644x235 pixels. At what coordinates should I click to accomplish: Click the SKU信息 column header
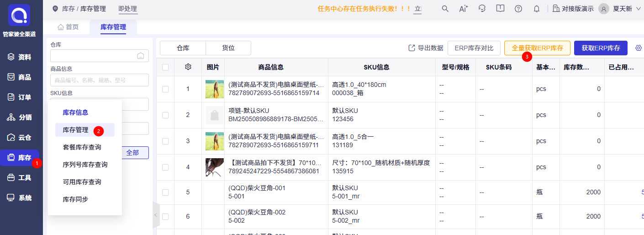click(377, 67)
